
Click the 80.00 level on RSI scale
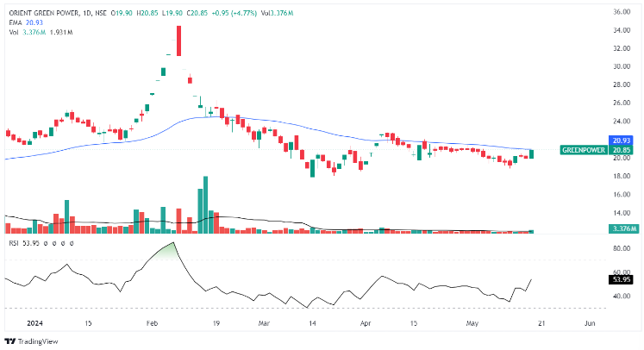(622, 248)
